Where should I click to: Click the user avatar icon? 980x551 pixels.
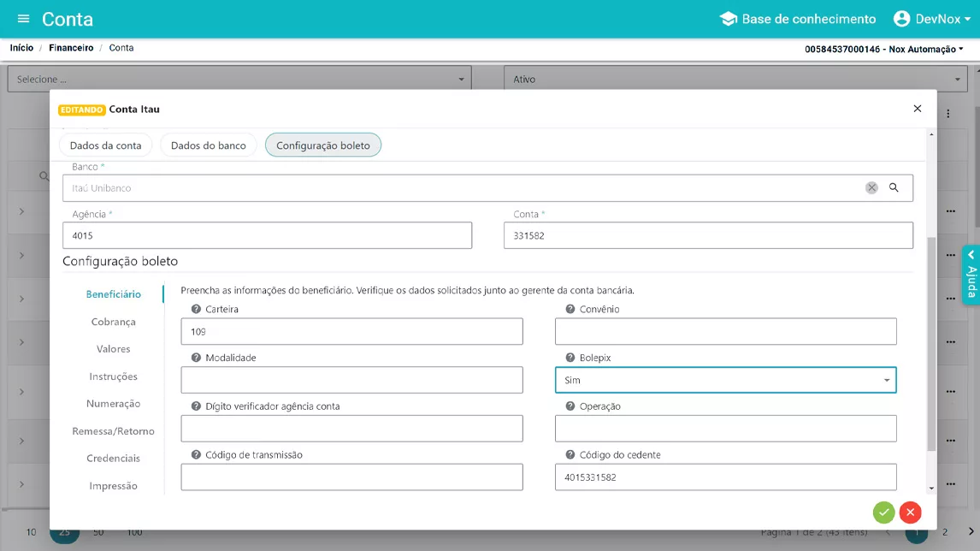[x=901, y=19]
